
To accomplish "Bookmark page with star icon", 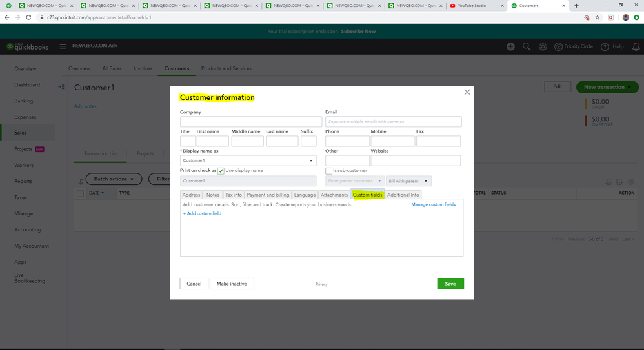I will point(597,17).
